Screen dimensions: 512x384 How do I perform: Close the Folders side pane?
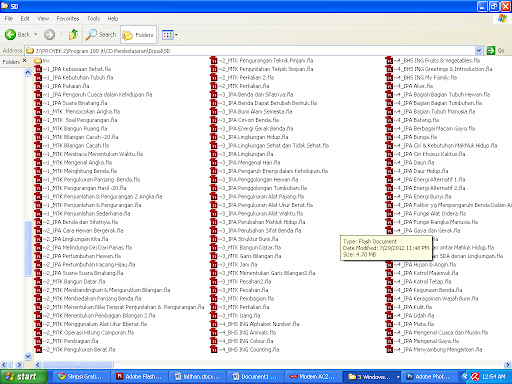coord(24,61)
